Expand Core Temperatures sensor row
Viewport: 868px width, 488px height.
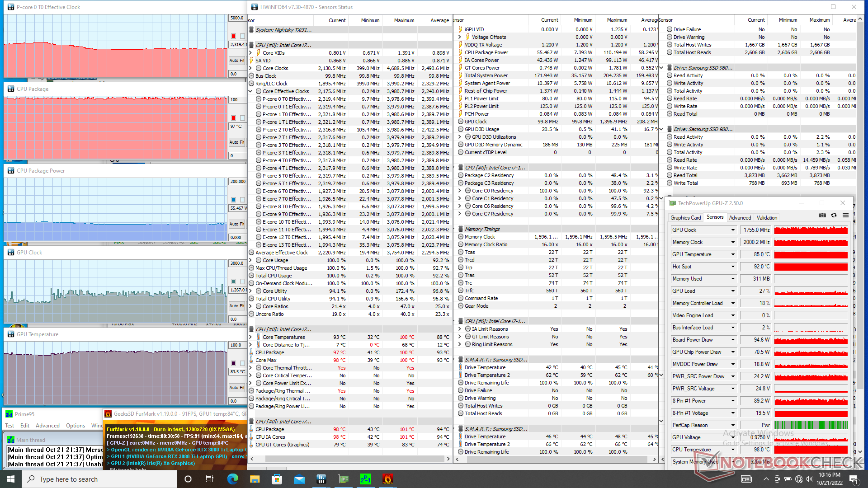pyautogui.click(x=250, y=337)
